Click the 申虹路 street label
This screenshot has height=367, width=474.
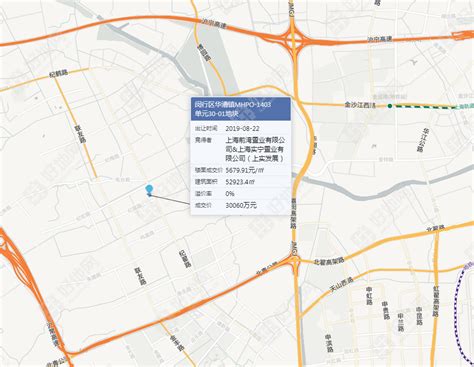click(x=369, y=296)
